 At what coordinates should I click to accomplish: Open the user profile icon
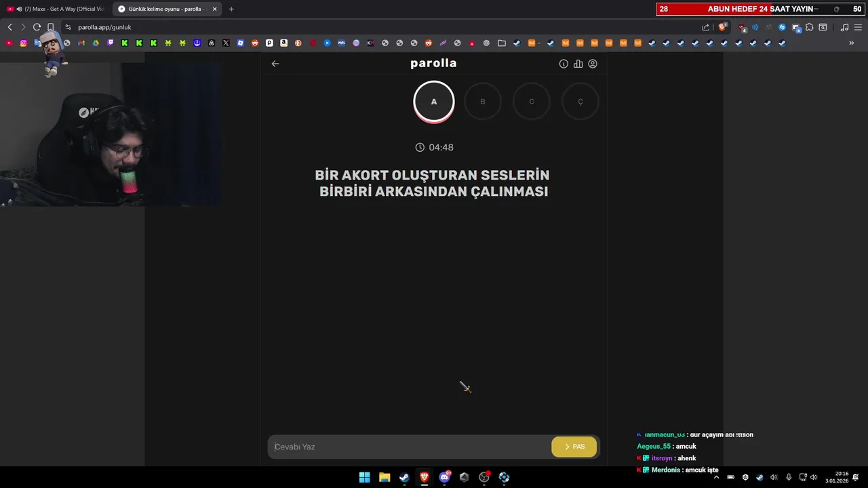(x=593, y=64)
